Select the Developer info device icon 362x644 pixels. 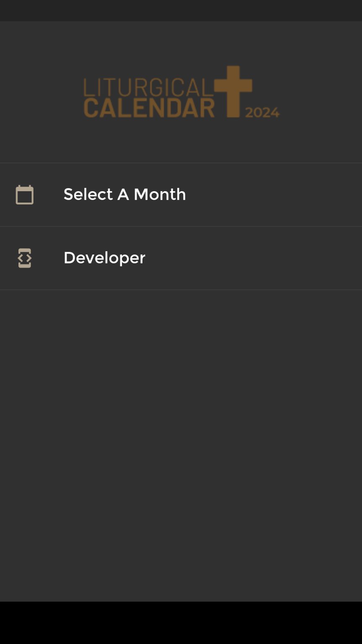click(24, 258)
